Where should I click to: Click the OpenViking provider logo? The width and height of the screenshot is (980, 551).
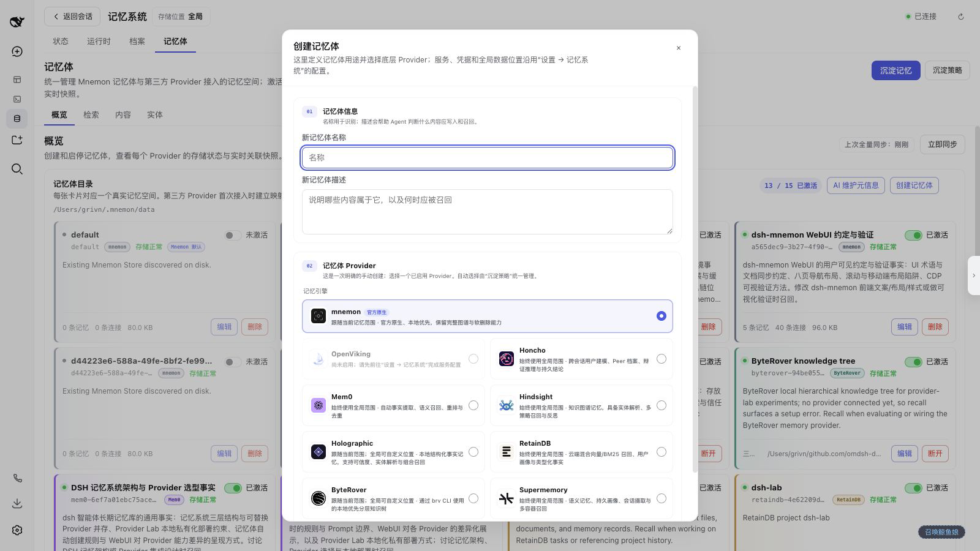coord(318,359)
